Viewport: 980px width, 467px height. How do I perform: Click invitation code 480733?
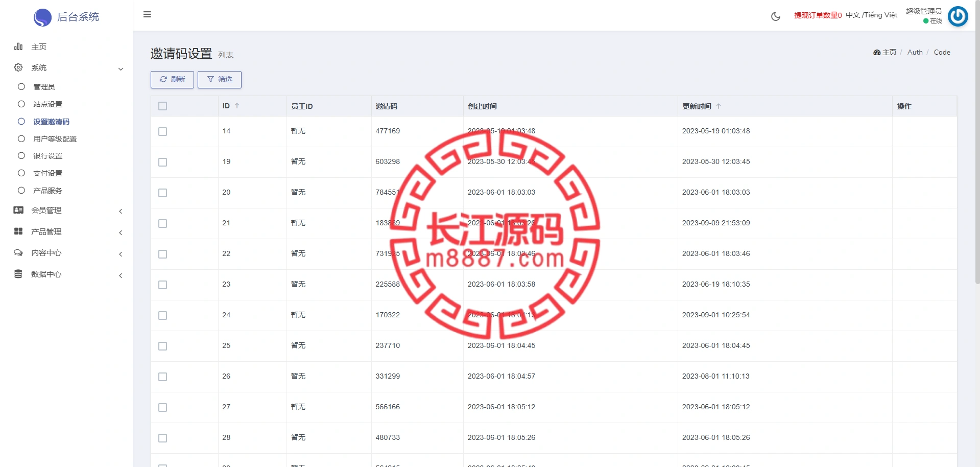tap(388, 438)
